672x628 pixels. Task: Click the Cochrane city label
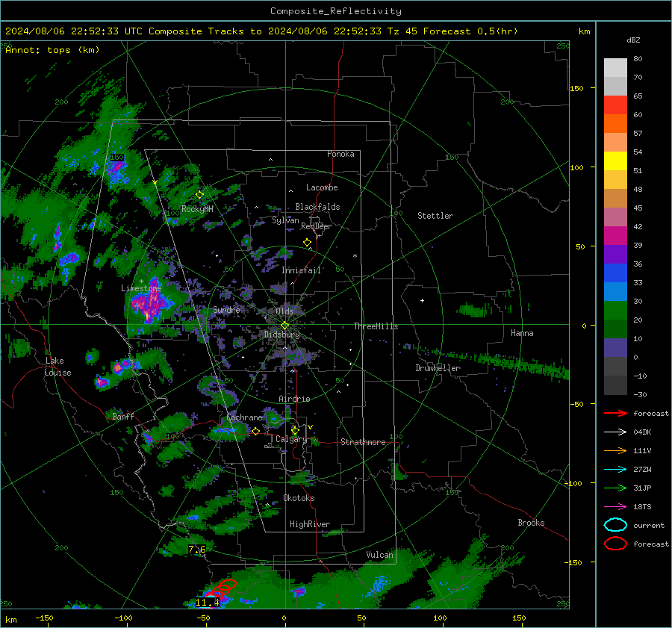(x=244, y=417)
